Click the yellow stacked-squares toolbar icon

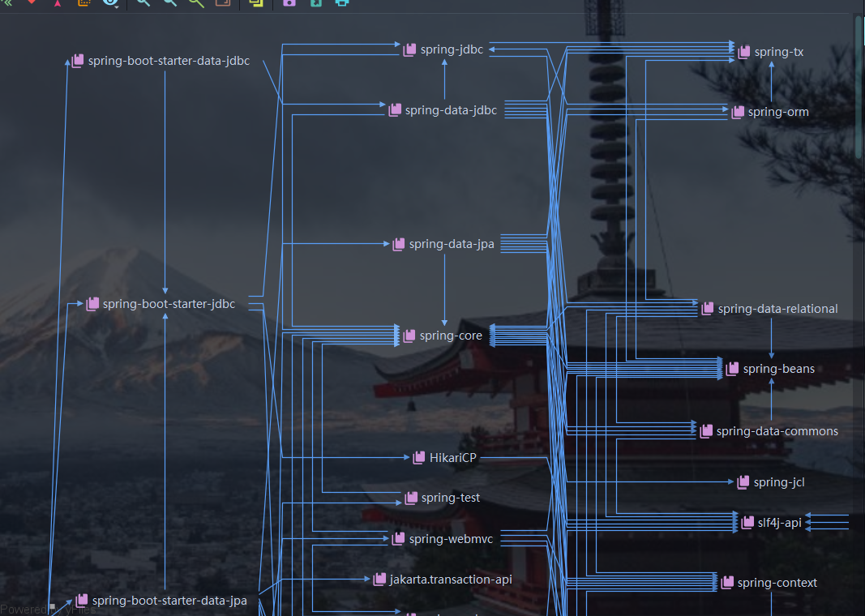pyautogui.click(x=256, y=2)
